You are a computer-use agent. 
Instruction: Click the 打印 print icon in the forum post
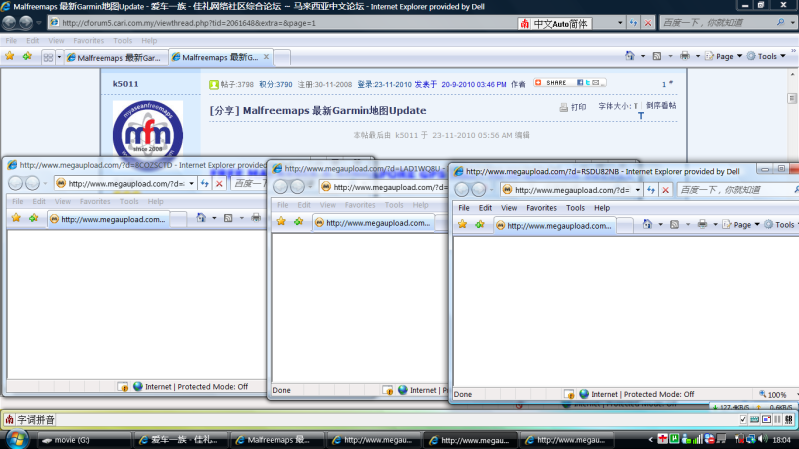tap(573, 106)
